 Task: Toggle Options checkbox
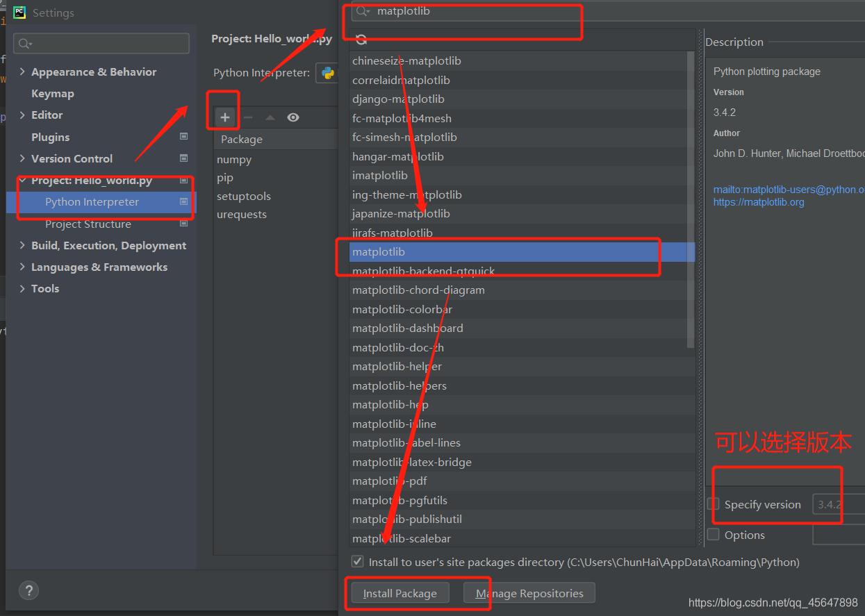[x=713, y=535]
